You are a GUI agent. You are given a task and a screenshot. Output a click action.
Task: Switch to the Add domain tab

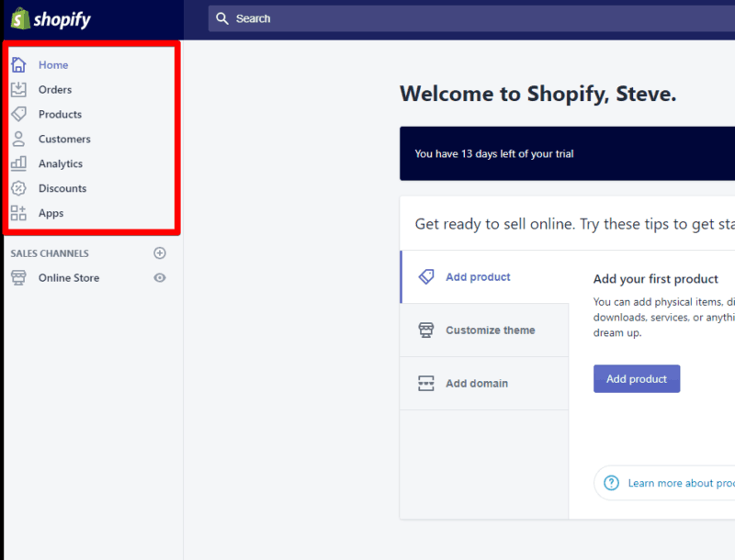pyautogui.click(x=484, y=384)
